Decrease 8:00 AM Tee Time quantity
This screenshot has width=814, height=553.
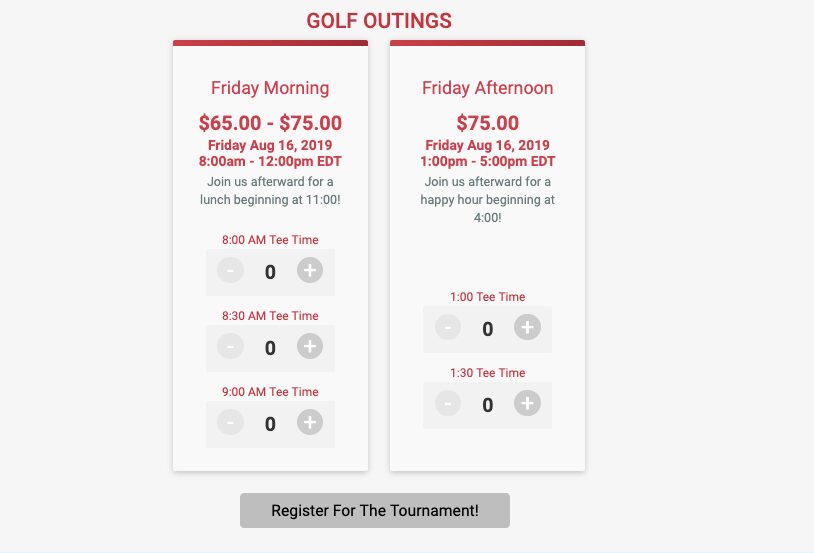(230, 271)
